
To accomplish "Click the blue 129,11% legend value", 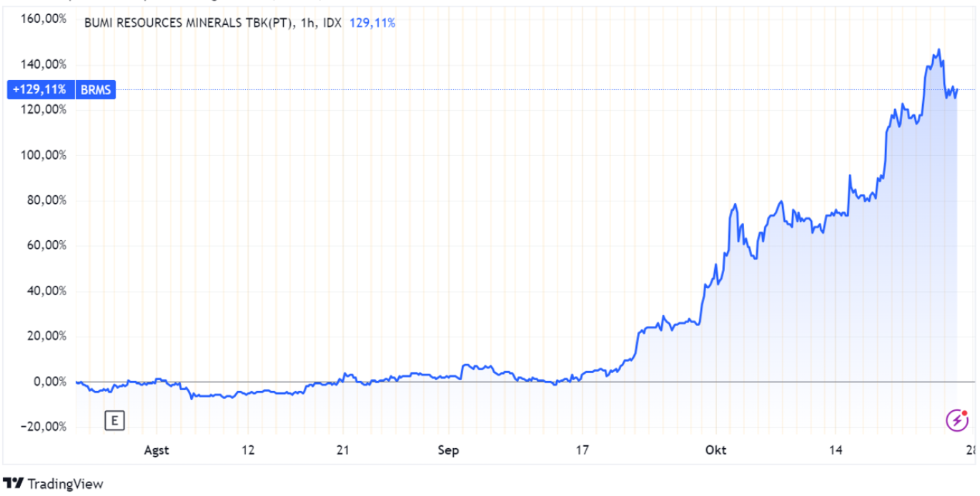I will [372, 23].
